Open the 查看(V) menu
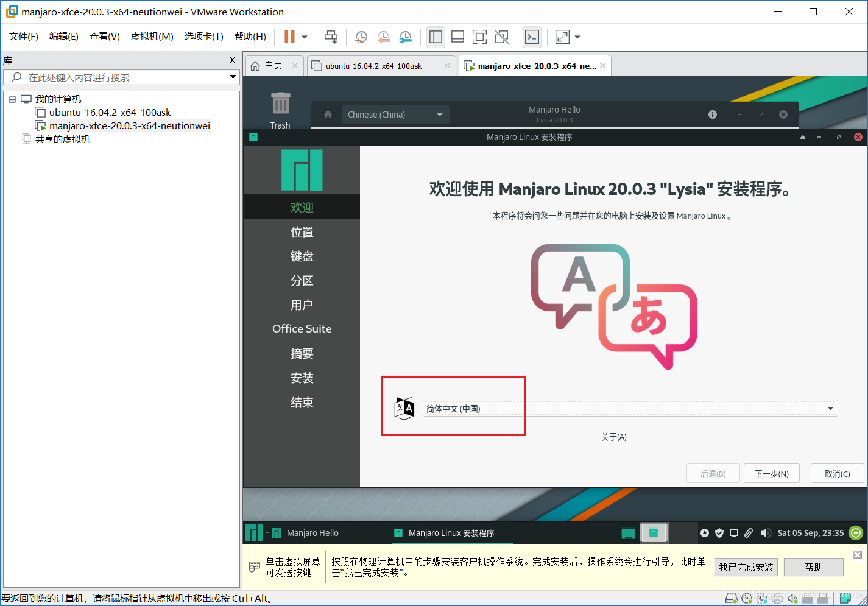 click(x=105, y=37)
